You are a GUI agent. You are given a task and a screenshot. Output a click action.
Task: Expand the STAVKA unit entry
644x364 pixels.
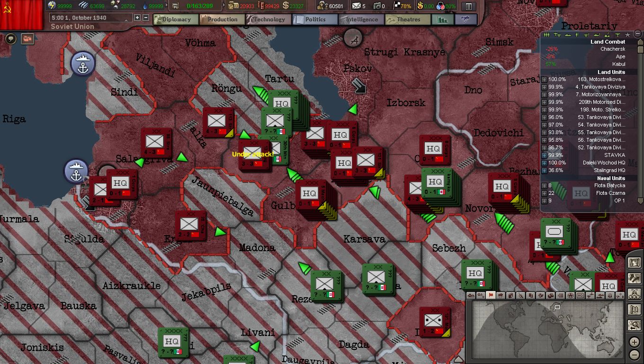tap(545, 155)
